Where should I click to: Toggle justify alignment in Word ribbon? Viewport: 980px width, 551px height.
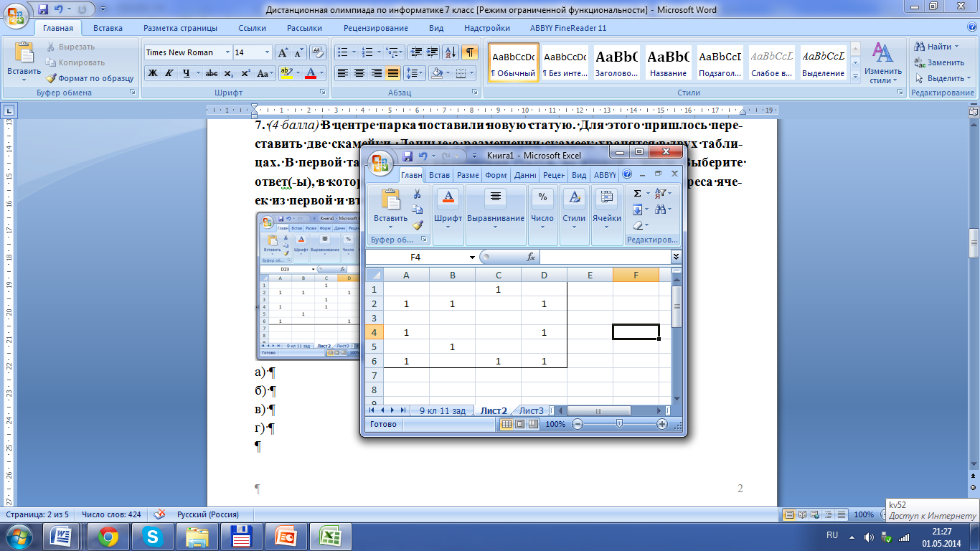[x=392, y=73]
